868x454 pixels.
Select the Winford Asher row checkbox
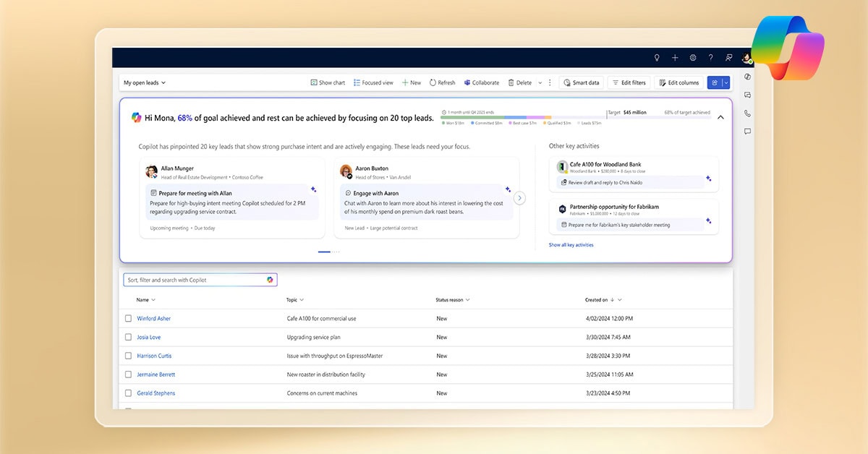pyautogui.click(x=128, y=318)
